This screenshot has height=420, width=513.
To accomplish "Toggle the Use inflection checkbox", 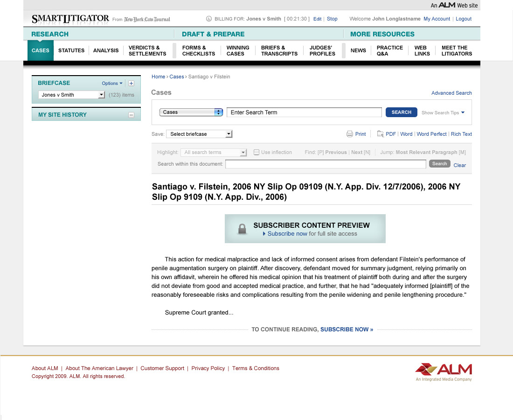I will (256, 152).
